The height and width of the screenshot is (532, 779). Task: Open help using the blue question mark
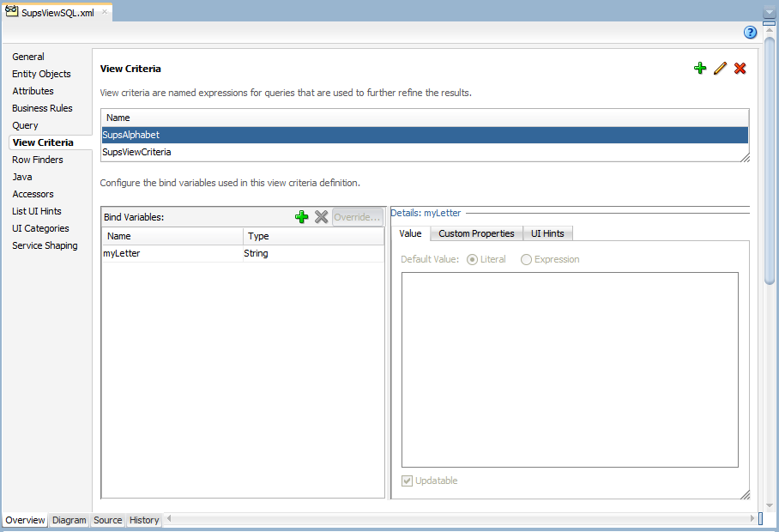click(750, 33)
